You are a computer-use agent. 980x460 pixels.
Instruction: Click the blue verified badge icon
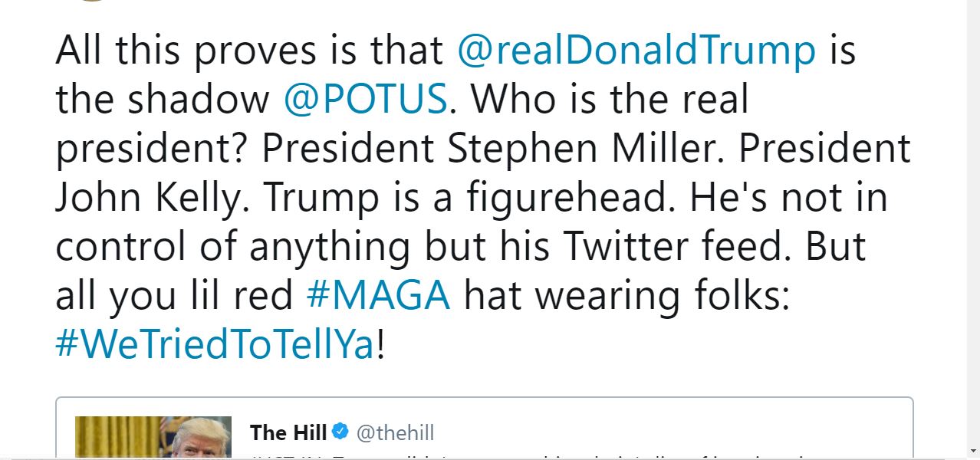(x=340, y=432)
